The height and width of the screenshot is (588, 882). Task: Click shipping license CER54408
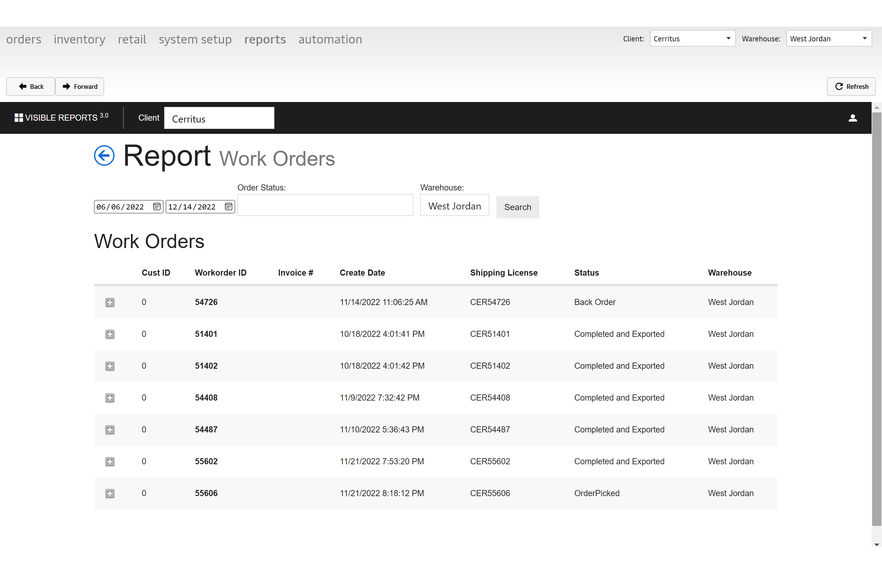click(490, 398)
